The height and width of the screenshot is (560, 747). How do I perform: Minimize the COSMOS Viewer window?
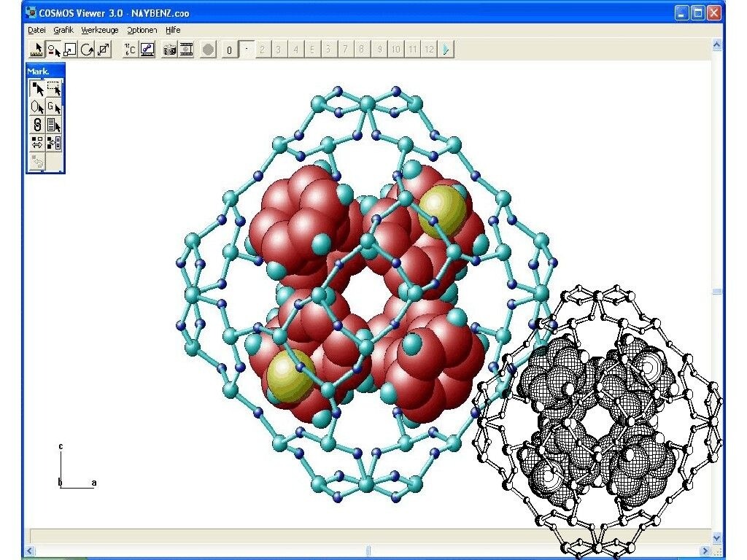[682, 13]
